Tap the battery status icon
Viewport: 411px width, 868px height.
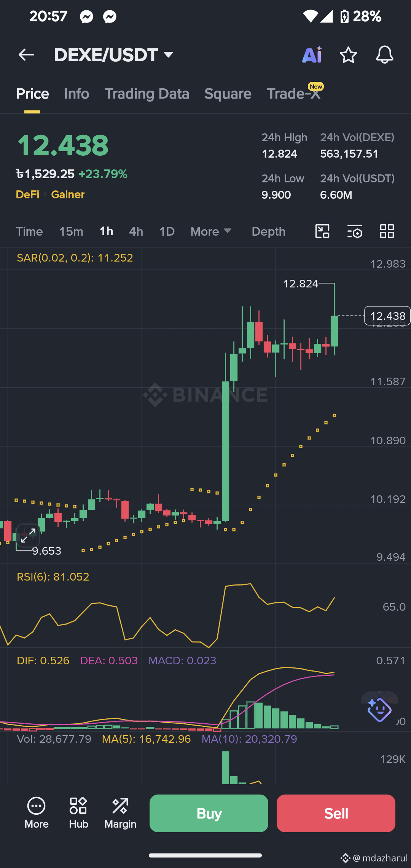tap(344, 16)
